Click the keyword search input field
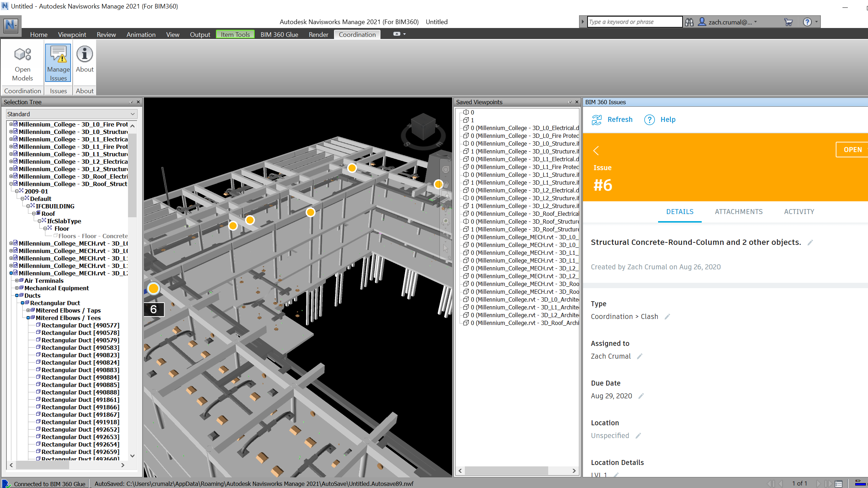Image resolution: width=868 pixels, height=488 pixels. (634, 22)
